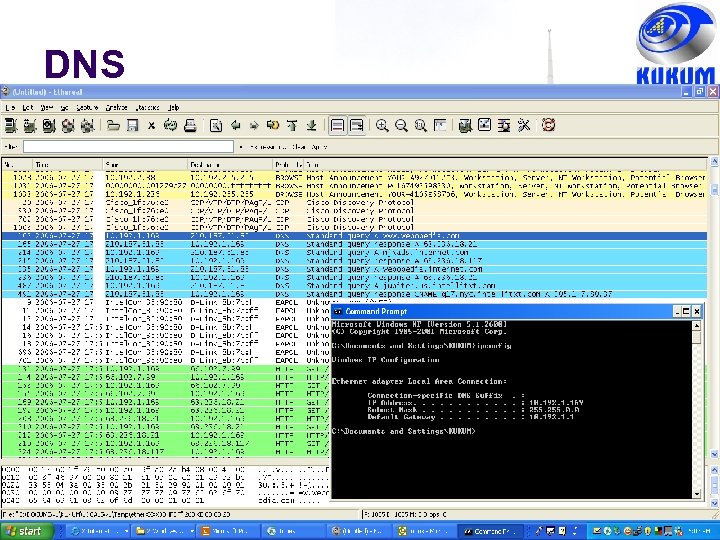Expand the grouped Internet Explorer taskbar button
This screenshot has height=540, width=720.
pos(126,531)
